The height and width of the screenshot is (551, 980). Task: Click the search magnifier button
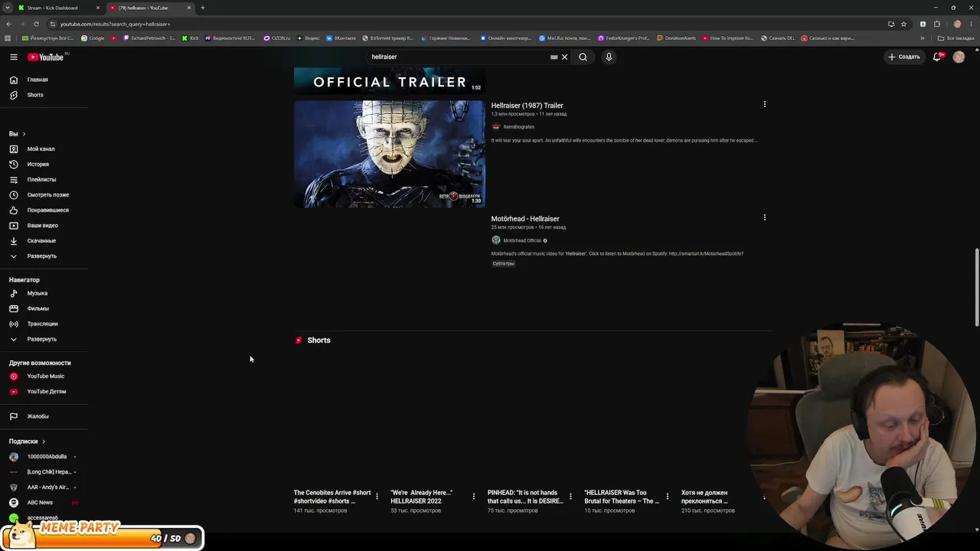pos(583,57)
